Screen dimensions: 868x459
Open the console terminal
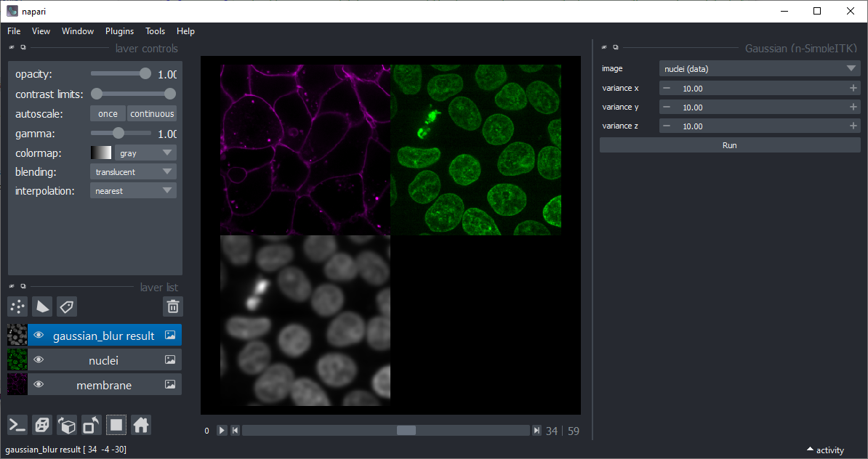click(17, 425)
